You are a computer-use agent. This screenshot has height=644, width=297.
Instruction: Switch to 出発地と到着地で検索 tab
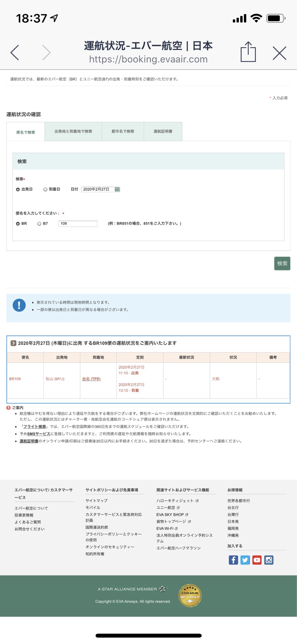73,132
